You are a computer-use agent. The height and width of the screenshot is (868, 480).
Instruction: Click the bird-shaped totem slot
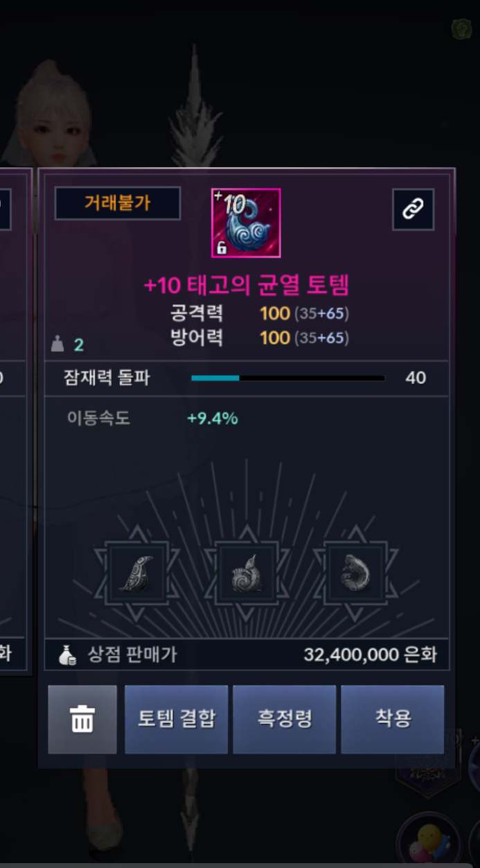pyautogui.click(x=136, y=573)
